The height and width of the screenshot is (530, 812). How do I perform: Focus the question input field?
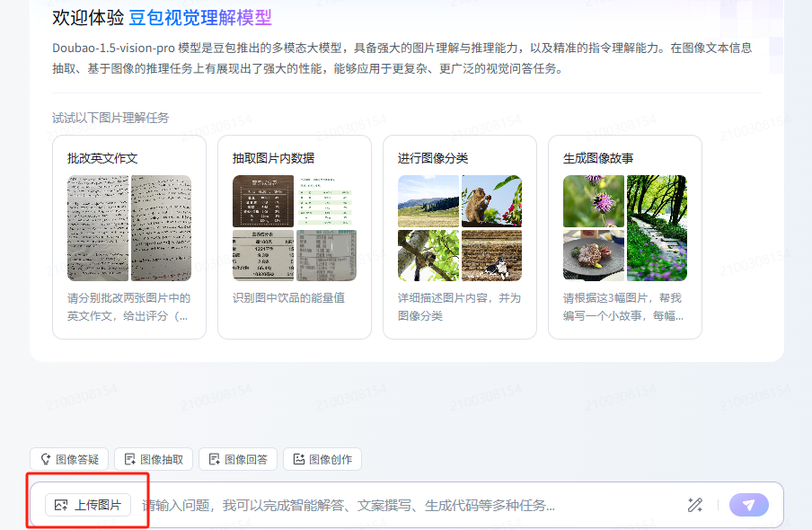point(409,505)
